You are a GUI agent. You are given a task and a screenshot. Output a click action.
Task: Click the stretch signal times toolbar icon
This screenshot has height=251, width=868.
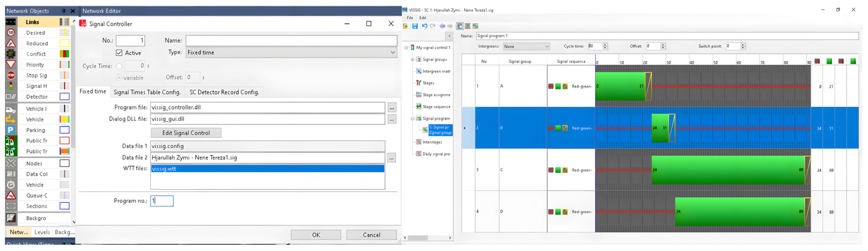coord(467,26)
